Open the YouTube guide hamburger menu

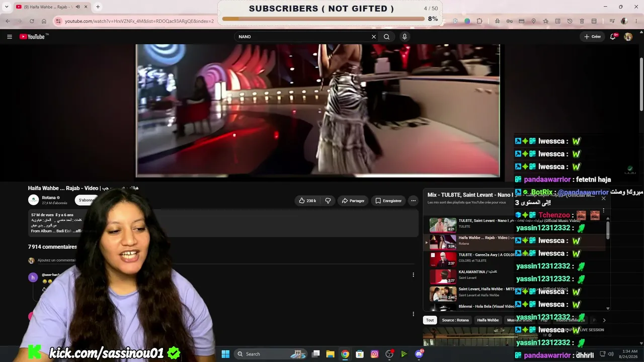9,37
